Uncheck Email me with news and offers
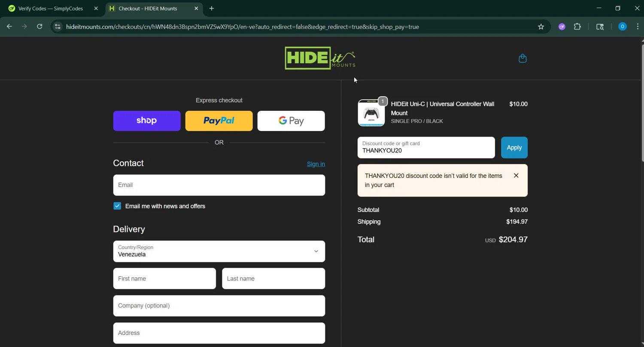644x347 pixels. [x=117, y=206]
